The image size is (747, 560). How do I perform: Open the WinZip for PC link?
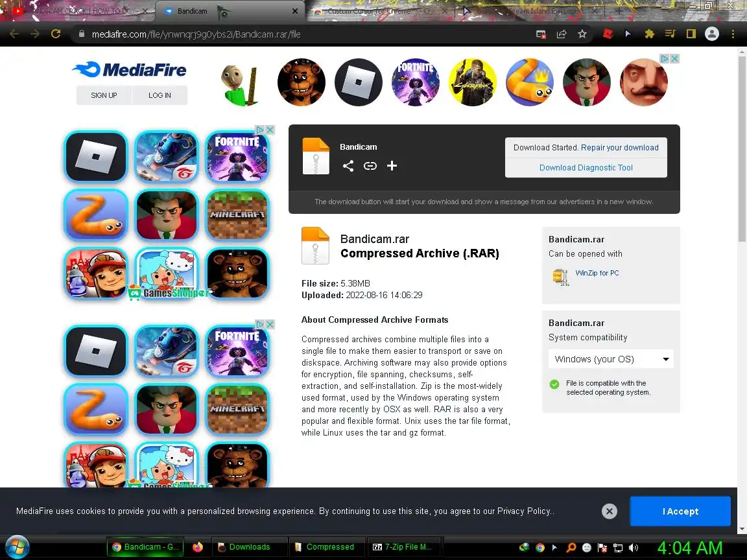point(597,273)
